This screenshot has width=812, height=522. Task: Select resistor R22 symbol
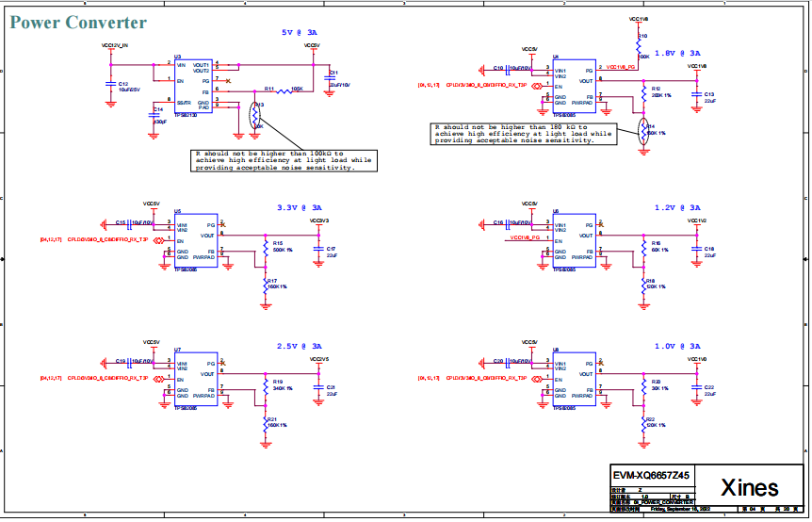coord(643,425)
